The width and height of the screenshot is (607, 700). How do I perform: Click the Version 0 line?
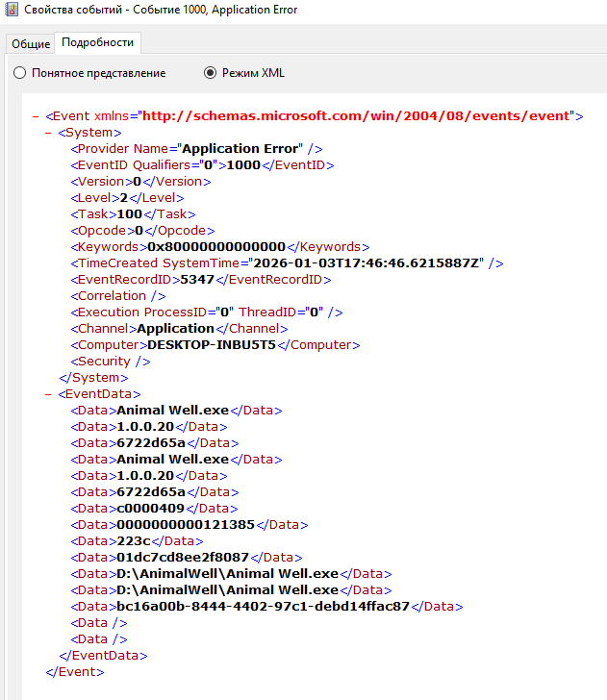tap(140, 182)
